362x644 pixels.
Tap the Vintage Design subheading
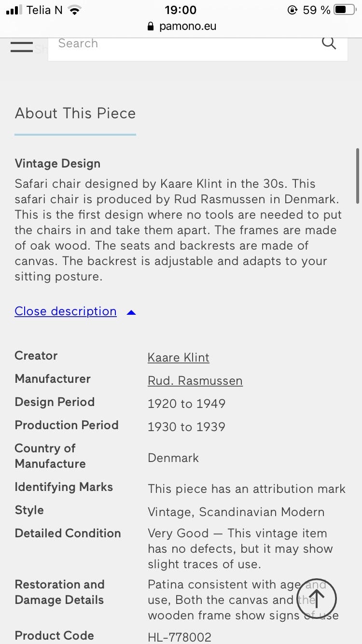click(57, 164)
